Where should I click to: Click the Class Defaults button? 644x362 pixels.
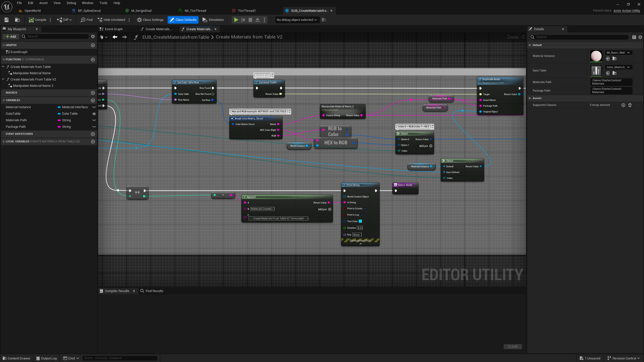tap(183, 20)
